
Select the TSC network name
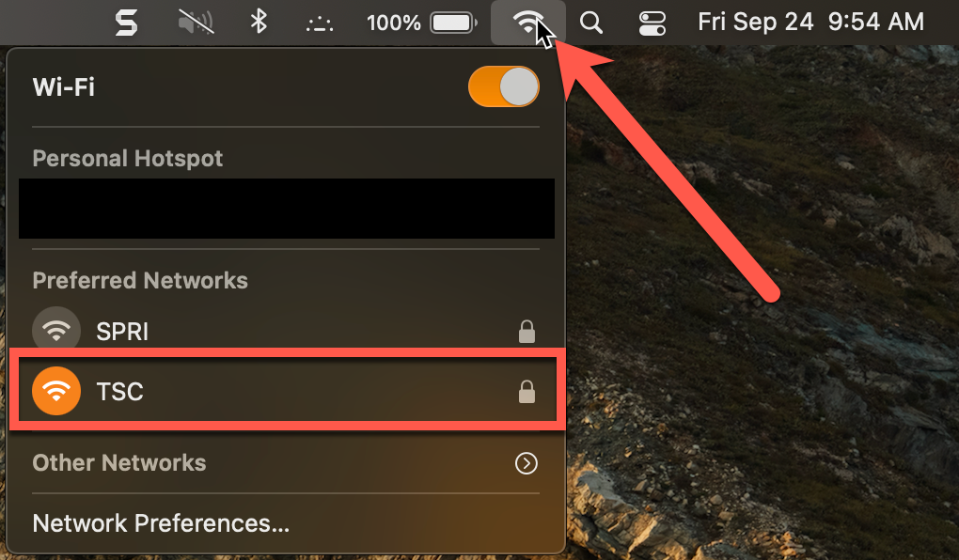pyautogui.click(x=120, y=391)
